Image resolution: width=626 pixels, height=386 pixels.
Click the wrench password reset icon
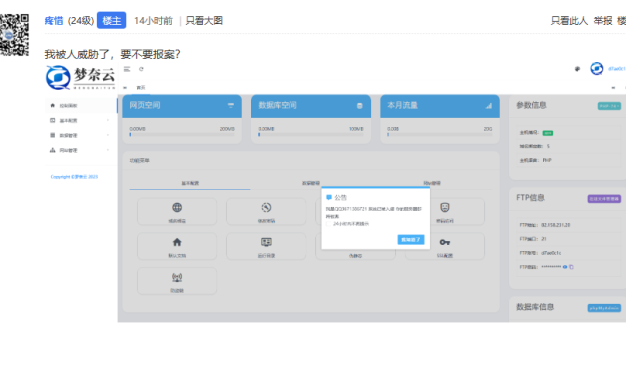(x=266, y=208)
